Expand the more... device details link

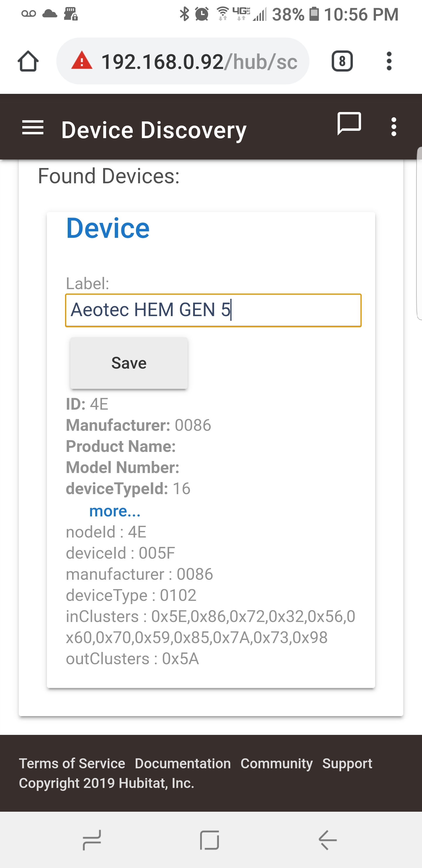[115, 511]
